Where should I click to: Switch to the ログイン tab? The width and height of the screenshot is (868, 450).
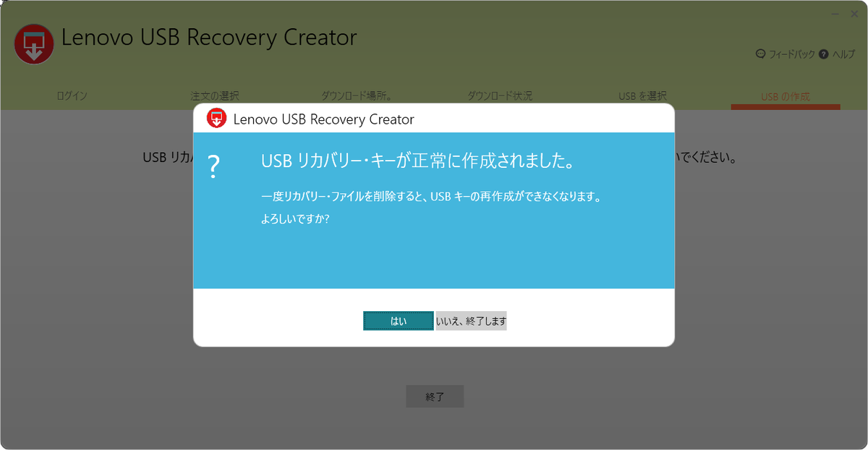click(x=72, y=95)
